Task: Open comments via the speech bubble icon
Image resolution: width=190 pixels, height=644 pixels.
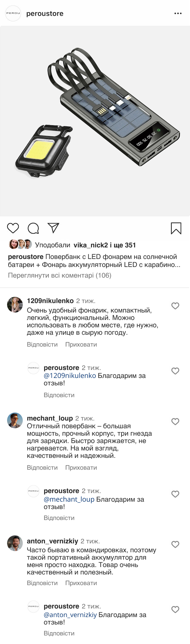Action: pos(33,228)
